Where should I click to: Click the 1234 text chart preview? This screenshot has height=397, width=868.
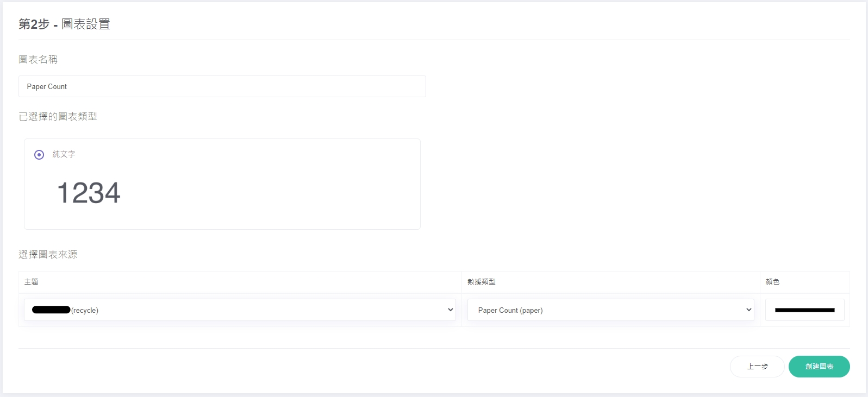[x=89, y=193]
